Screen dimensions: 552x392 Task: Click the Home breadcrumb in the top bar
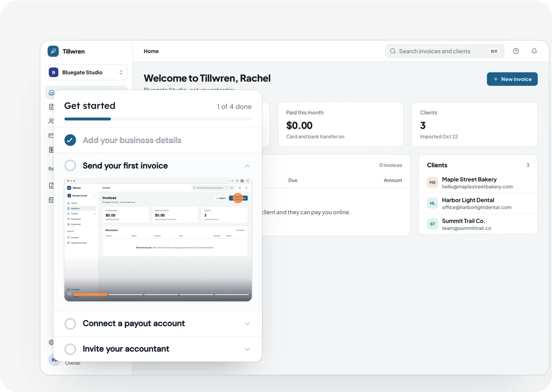(x=151, y=51)
